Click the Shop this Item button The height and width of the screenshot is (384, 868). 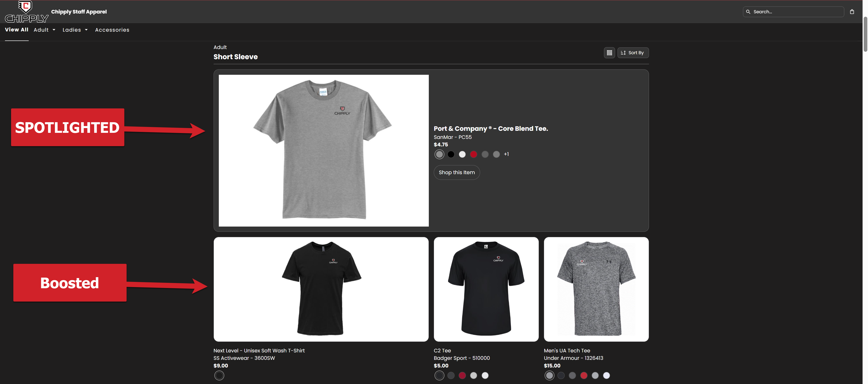457,173
